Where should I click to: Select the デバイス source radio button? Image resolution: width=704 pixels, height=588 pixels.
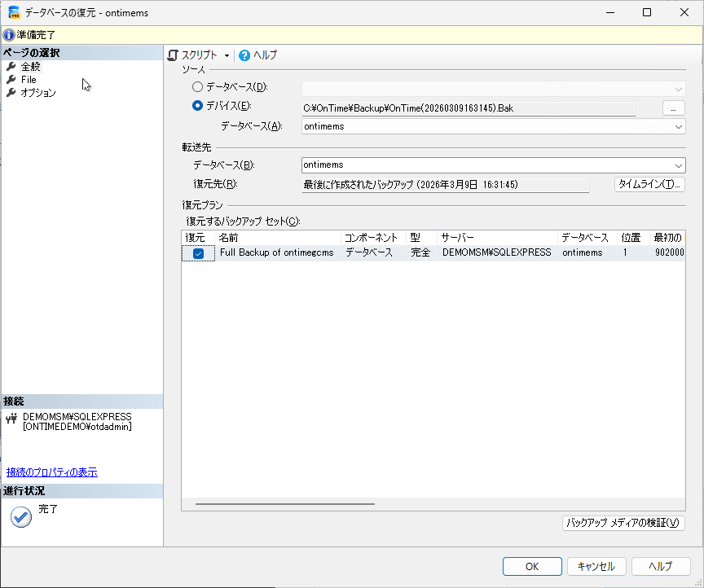pyautogui.click(x=198, y=106)
